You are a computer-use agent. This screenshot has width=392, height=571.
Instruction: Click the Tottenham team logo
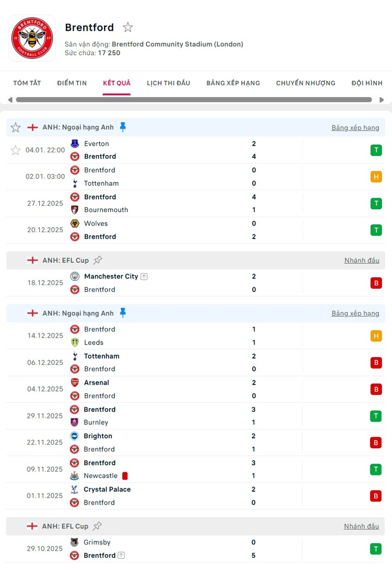point(75,183)
